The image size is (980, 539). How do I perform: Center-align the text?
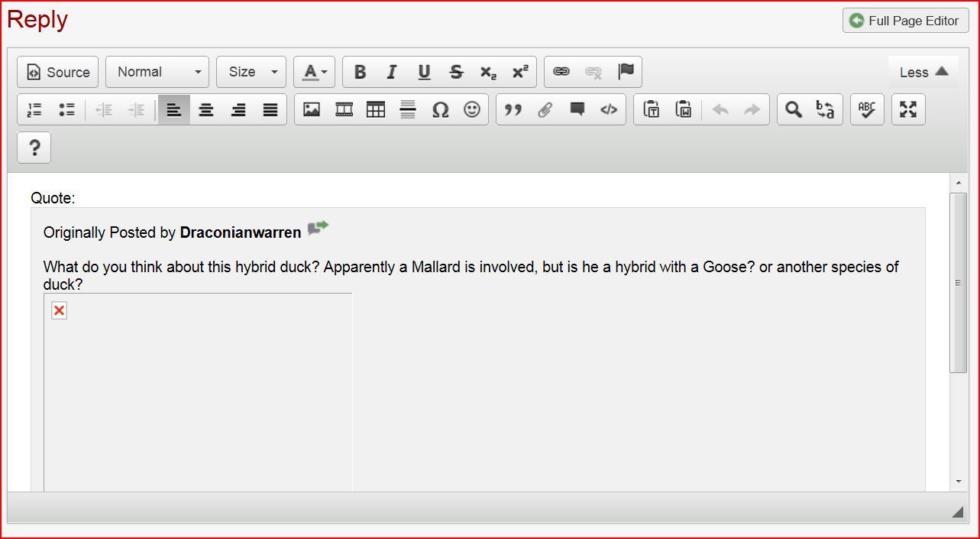pos(206,110)
